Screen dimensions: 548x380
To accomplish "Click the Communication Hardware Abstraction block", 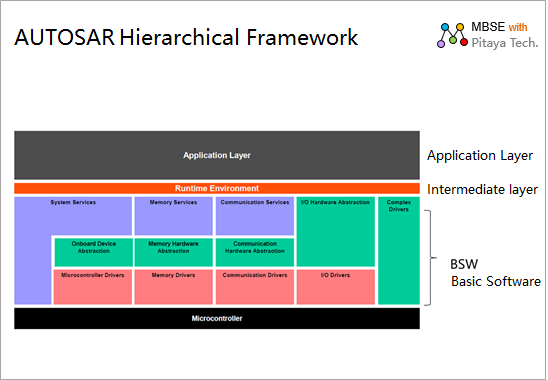I will point(255,252).
